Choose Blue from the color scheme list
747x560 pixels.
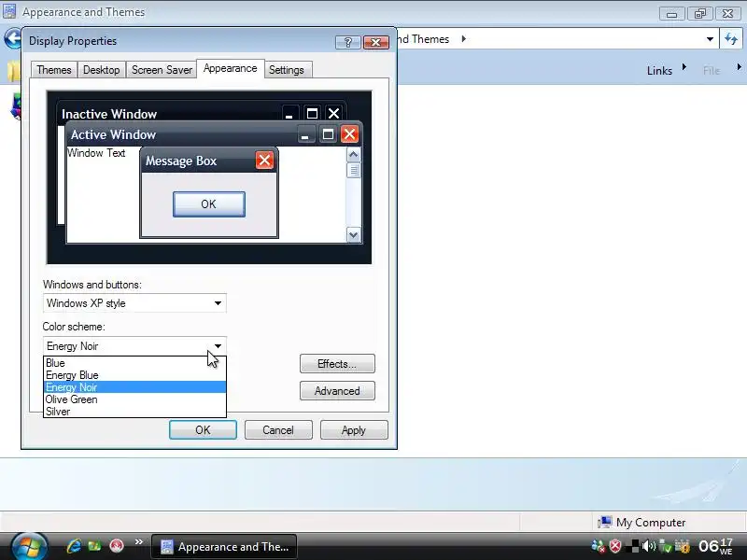pos(134,363)
